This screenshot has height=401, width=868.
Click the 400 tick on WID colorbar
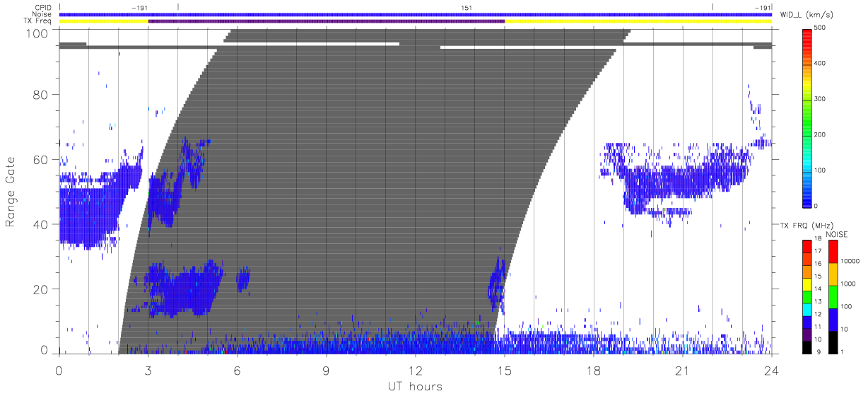point(819,64)
